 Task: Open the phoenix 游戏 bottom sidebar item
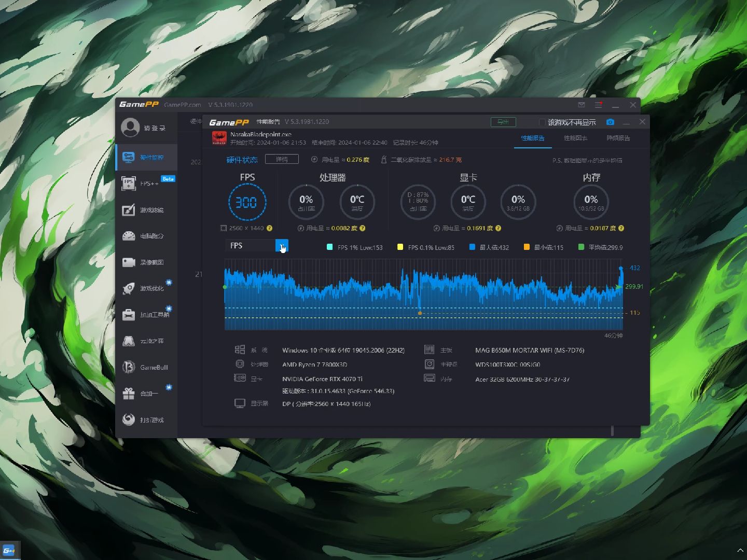(146, 420)
